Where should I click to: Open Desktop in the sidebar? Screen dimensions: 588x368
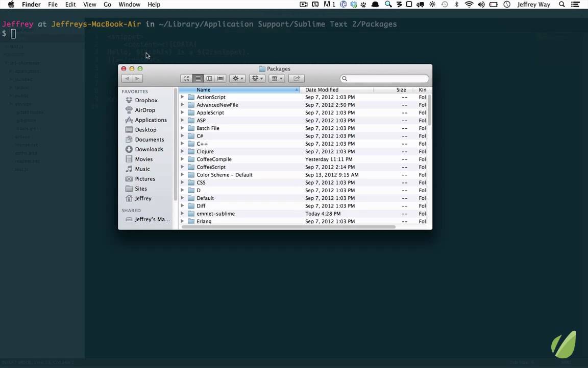tap(145, 129)
